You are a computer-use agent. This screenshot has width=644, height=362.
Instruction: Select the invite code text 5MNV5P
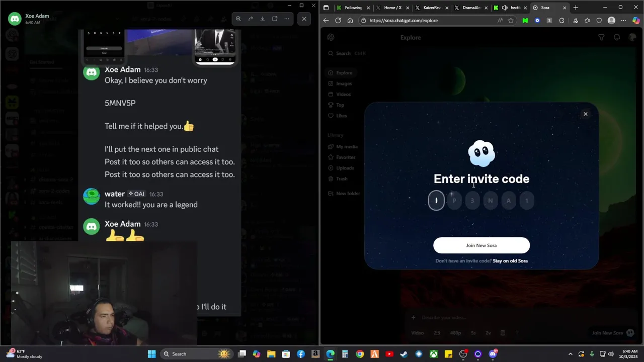(120, 103)
